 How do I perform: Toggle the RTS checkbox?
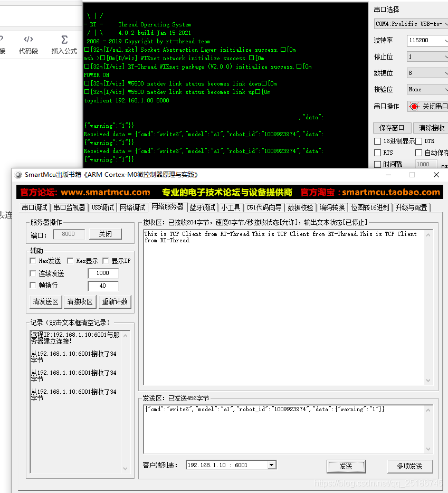[x=378, y=153]
